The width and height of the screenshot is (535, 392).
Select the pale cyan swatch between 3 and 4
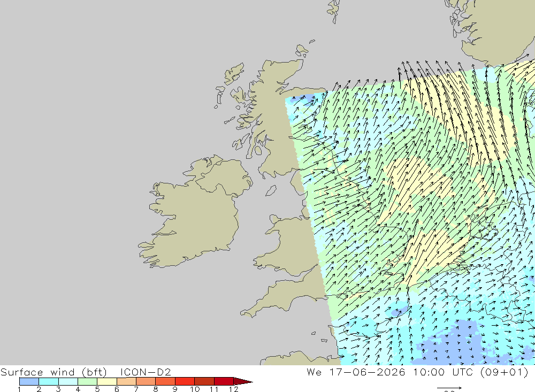68,381
